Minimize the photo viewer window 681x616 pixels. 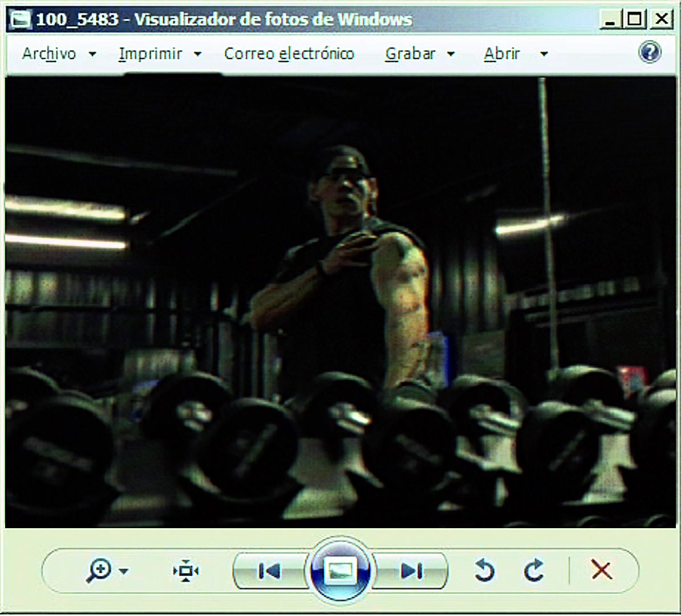(610, 19)
